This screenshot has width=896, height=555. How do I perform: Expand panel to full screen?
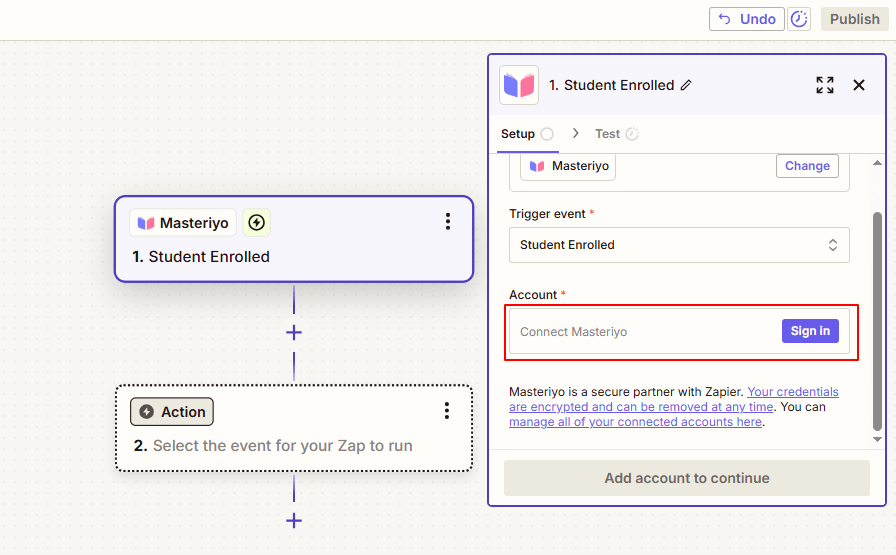(825, 85)
